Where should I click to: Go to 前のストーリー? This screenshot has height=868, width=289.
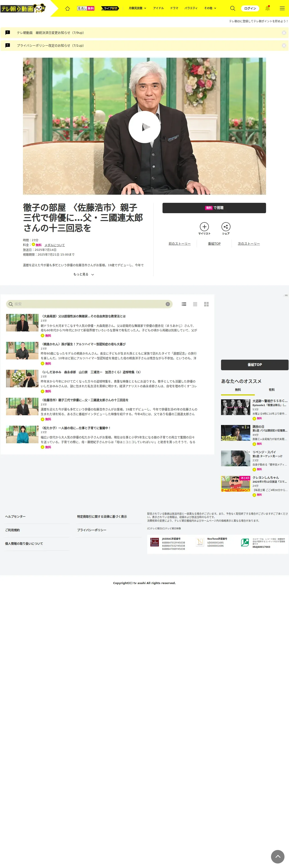179,244
